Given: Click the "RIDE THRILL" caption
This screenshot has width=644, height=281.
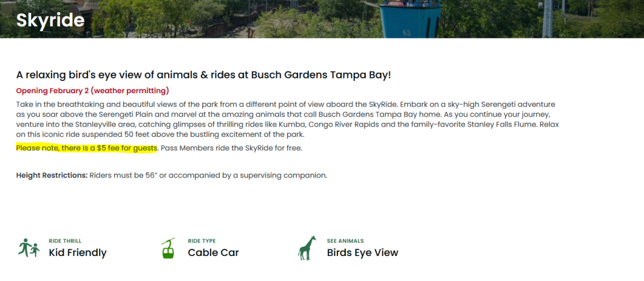Looking at the screenshot, I should click(65, 241).
